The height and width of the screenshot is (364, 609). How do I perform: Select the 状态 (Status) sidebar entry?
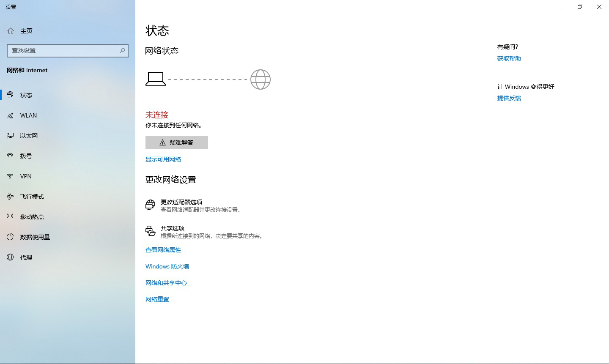[26, 95]
